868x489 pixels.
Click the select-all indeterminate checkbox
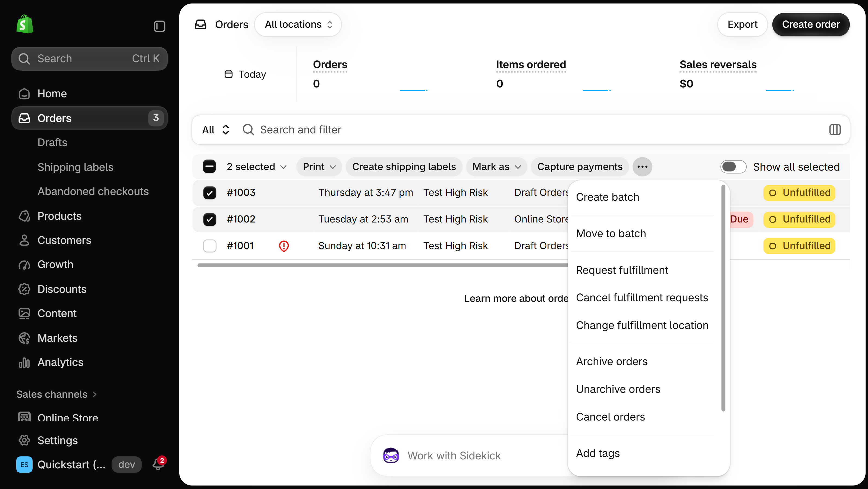pos(209,167)
